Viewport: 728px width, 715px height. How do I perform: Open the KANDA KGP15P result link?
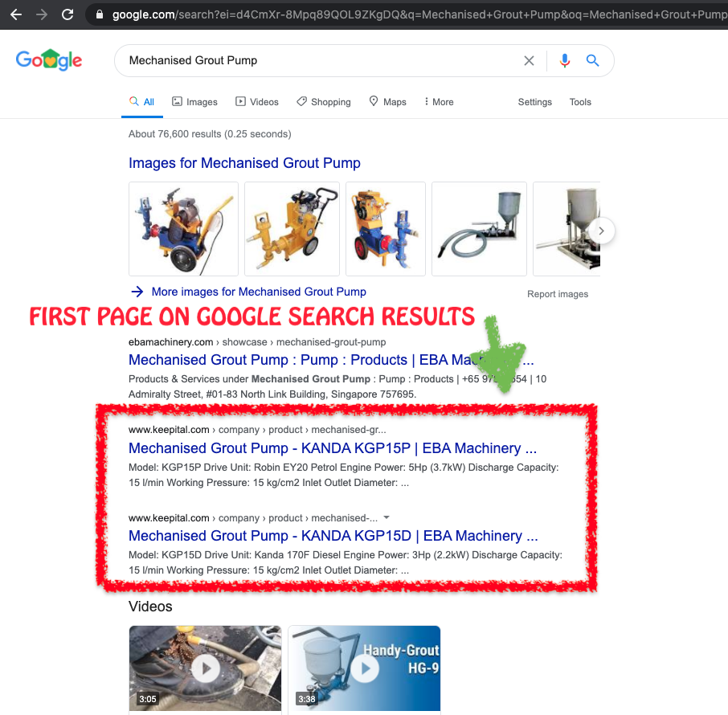pyautogui.click(x=333, y=448)
